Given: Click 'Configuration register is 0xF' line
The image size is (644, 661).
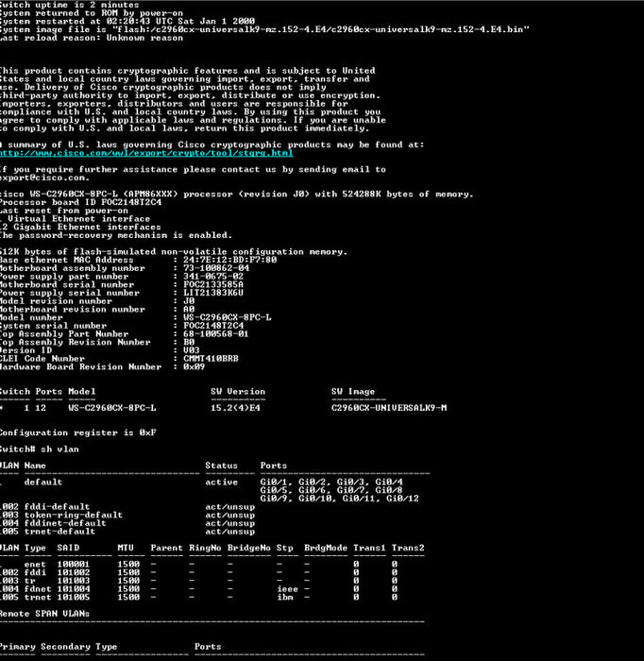Looking at the screenshot, I should coord(78,432).
